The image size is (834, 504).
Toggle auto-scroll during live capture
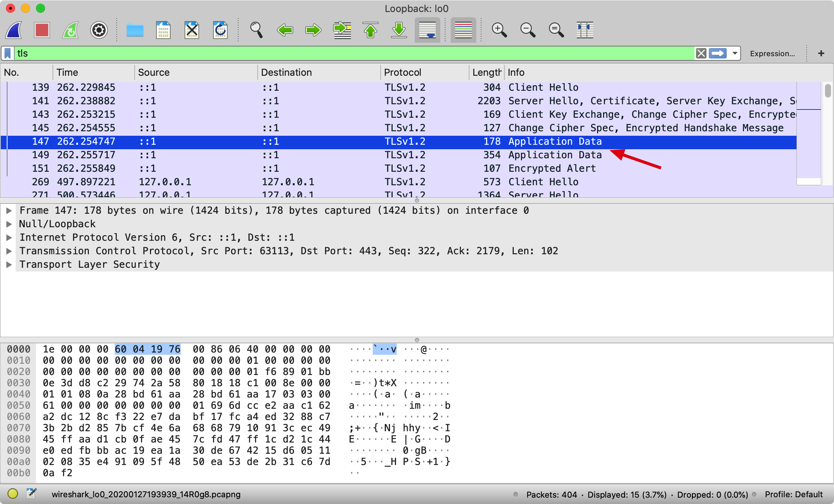[427, 30]
